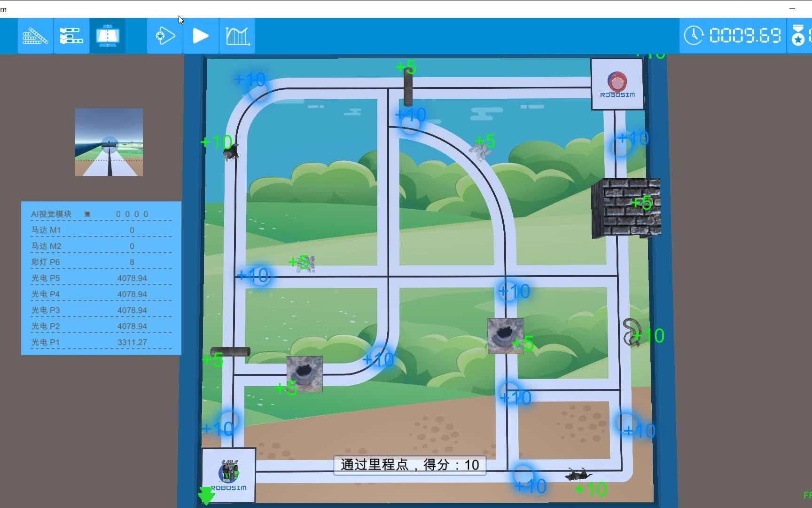Select the highlighted road scene view icon
The image size is (812, 508).
(x=107, y=35)
